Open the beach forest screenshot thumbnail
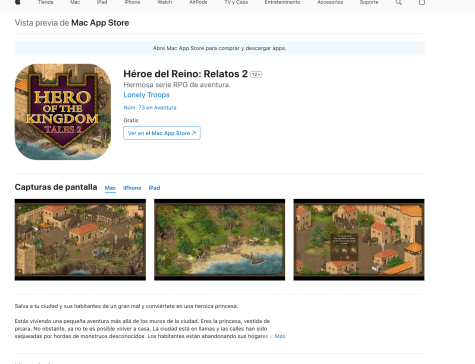The width and height of the screenshot is (475, 364). [x=220, y=240]
